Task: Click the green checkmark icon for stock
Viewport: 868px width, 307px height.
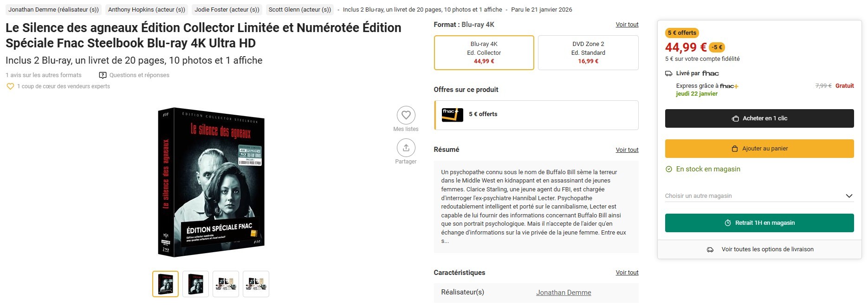Action: [668, 170]
